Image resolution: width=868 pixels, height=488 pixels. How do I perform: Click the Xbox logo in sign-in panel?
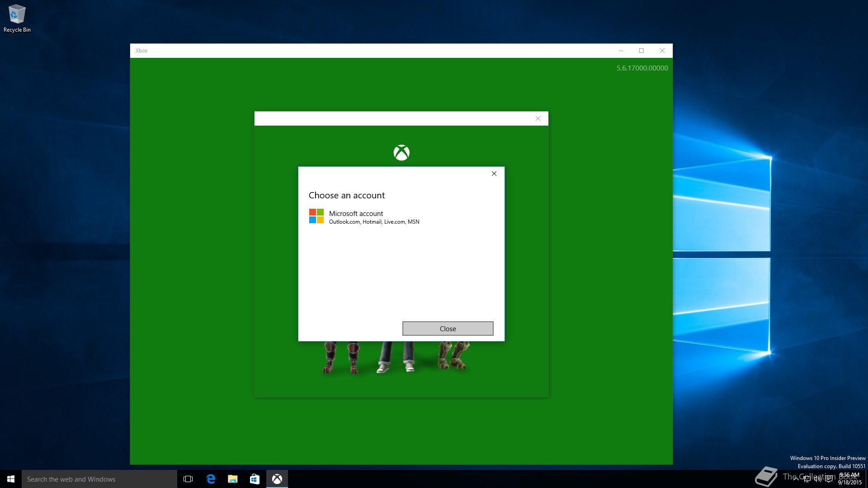coord(401,153)
